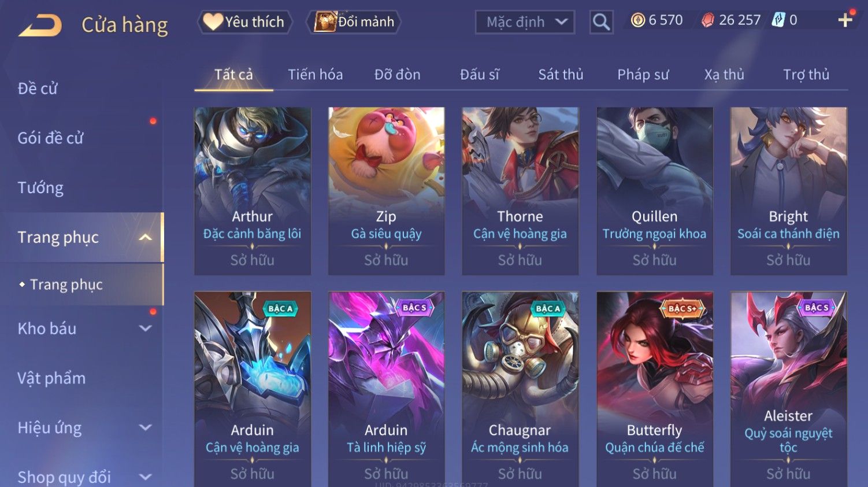Screen dimensions: 868x487
Task: Open Yêu thích favorites with heart icon
Action: pos(245,22)
